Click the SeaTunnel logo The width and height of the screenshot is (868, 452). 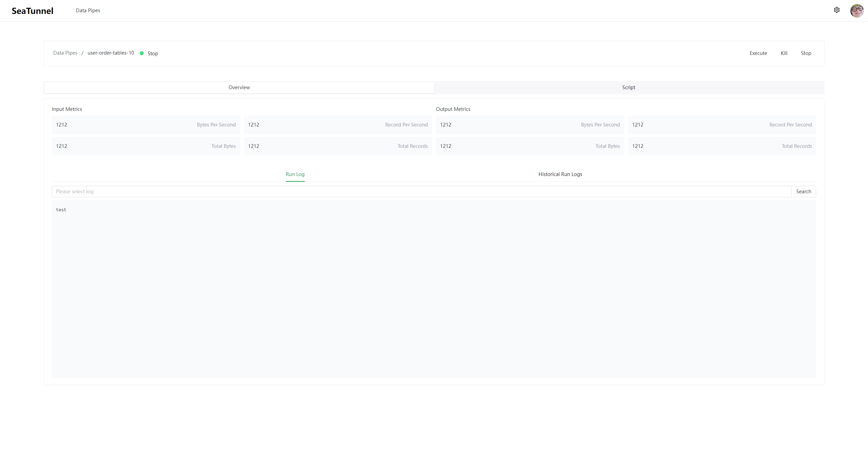pyautogui.click(x=33, y=11)
